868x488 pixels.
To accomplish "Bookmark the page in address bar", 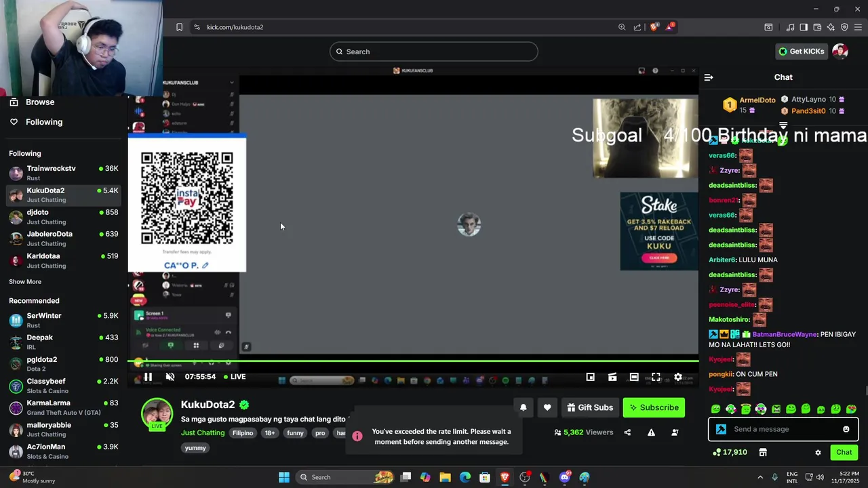I will 179,27.
